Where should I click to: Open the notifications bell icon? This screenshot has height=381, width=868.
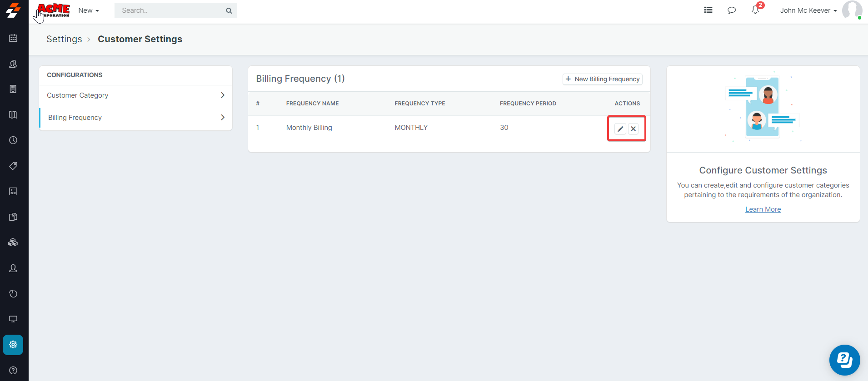coord(755,10)
